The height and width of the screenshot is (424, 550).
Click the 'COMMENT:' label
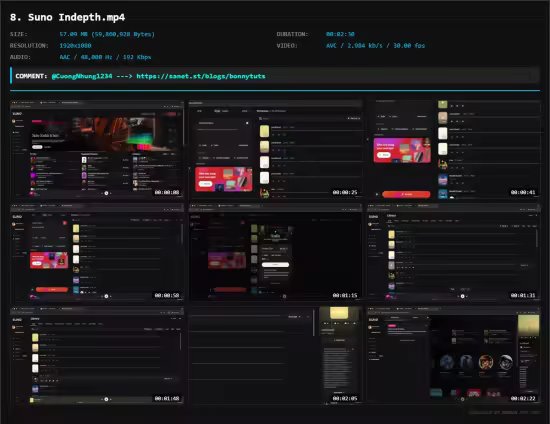pyautogui.click(x=31, y=76)
